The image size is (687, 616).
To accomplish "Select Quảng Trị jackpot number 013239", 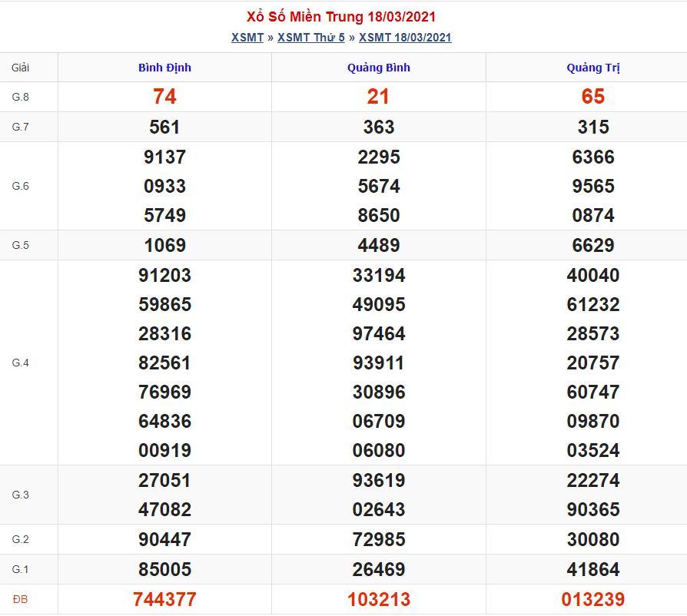I will pyautogui.click(x=592, y=599).
